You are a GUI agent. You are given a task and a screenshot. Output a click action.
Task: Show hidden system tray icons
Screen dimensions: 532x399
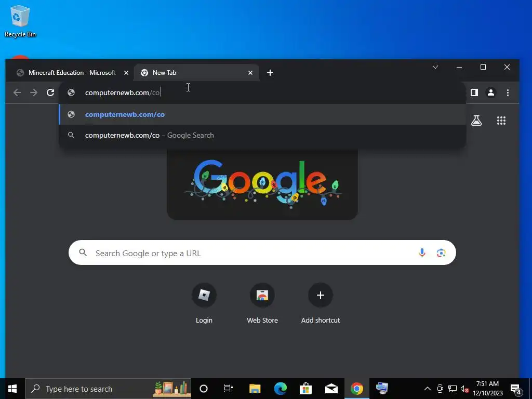(428, 389)
